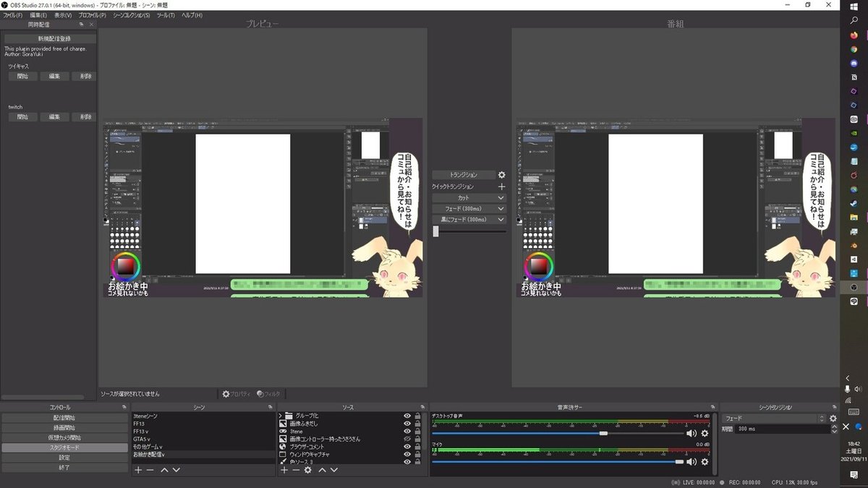Add a quick transition with plus icon
The image size is (868, 488).
click(x=501, y=187)
